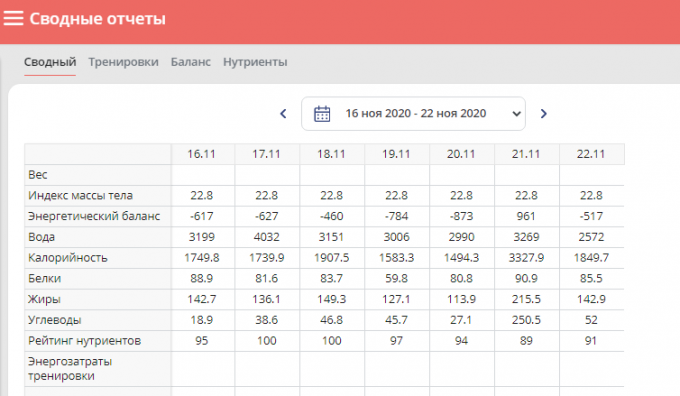
Task: Expand the date range dropdown arrow
Action: [516, 114]
